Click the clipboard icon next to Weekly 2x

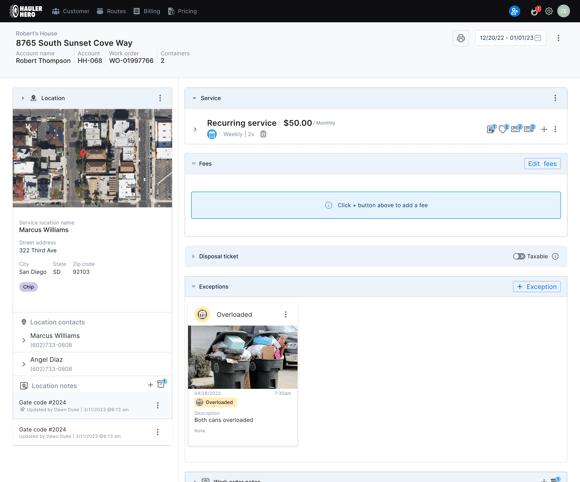[263, 134]
